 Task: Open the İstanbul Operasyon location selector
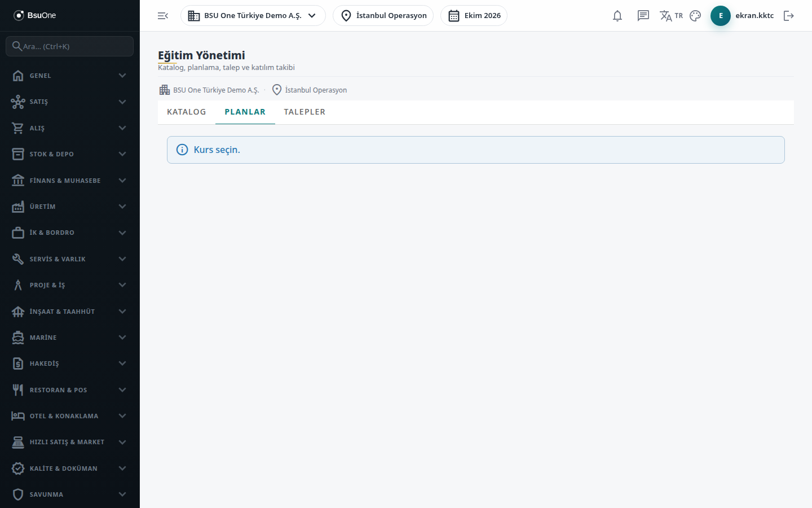click(x=383, y=16)
